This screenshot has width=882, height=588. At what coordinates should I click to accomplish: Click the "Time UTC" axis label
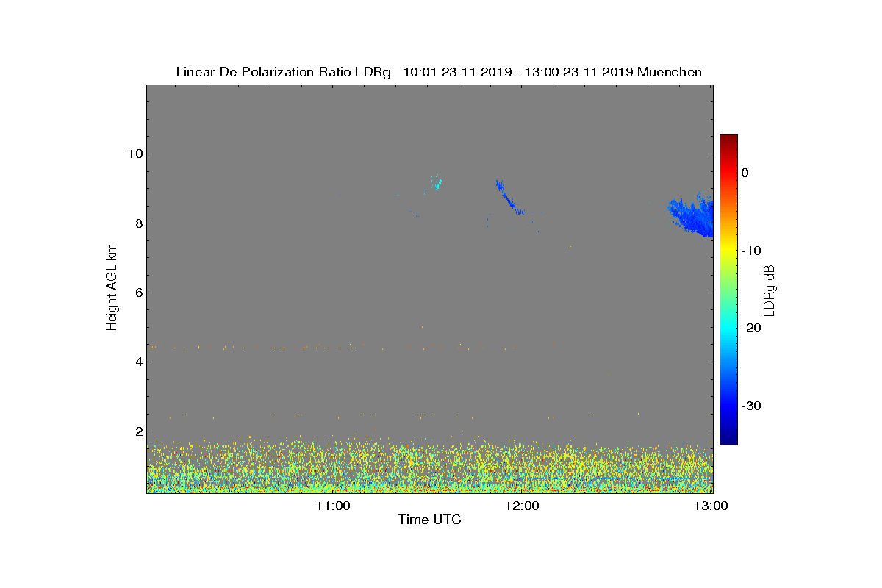click(x=429, y=520)
